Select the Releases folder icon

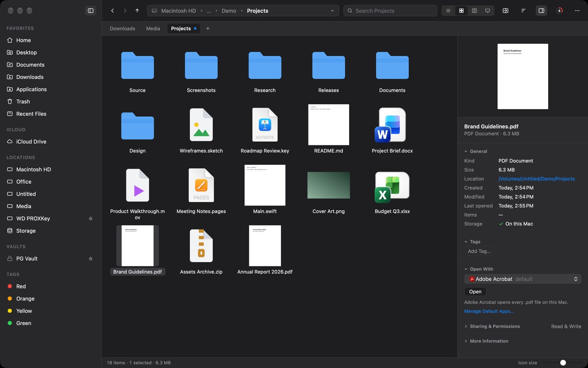tap(329, 65)
